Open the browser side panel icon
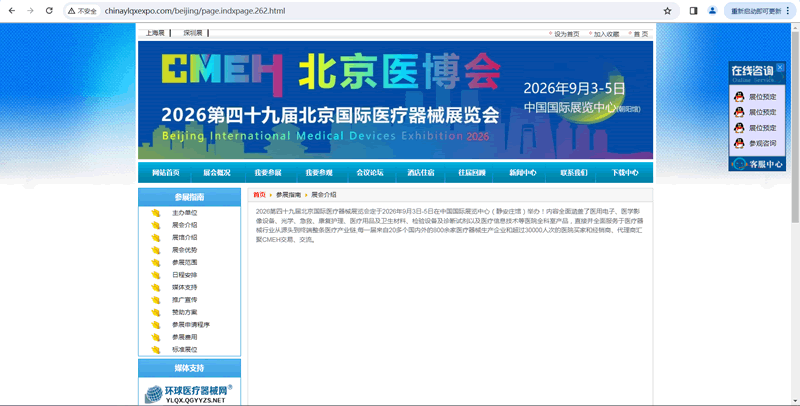This screenshot has height=406, width=800. 694,11
